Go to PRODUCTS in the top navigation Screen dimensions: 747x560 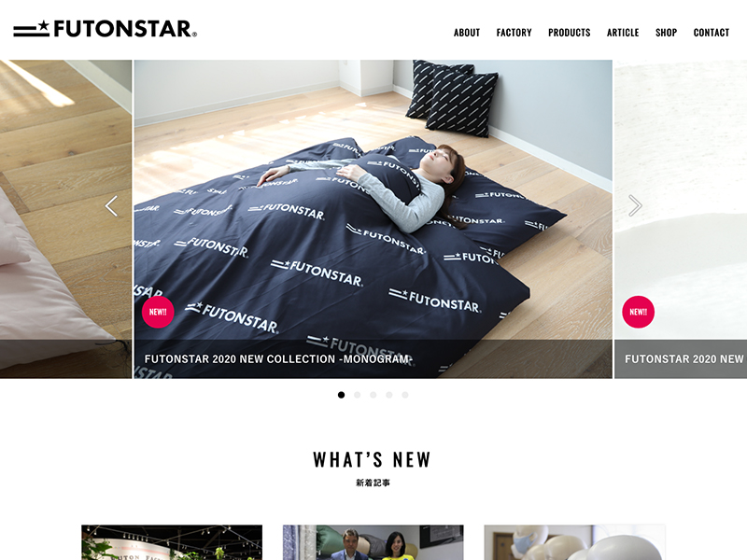click(570, 33)
